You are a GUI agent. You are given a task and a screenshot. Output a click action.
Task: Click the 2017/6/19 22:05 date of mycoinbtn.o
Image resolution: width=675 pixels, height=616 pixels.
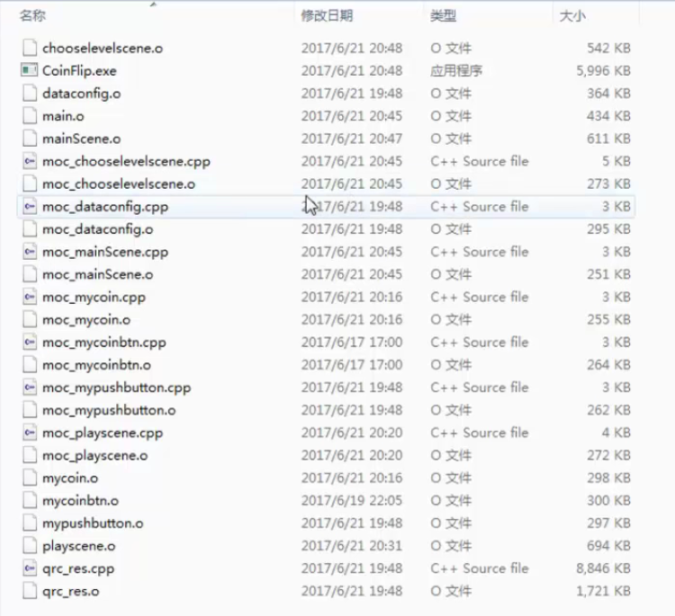351,500
